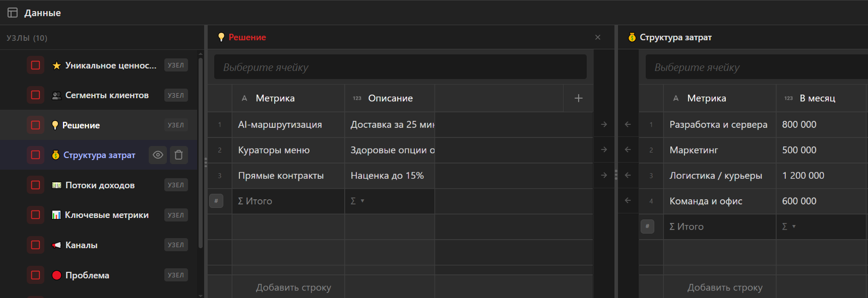The height and width of the screenshot is (298, 868).
Task: Click money bag icon in Структура затрат header
Action: (x=632, y=37)
